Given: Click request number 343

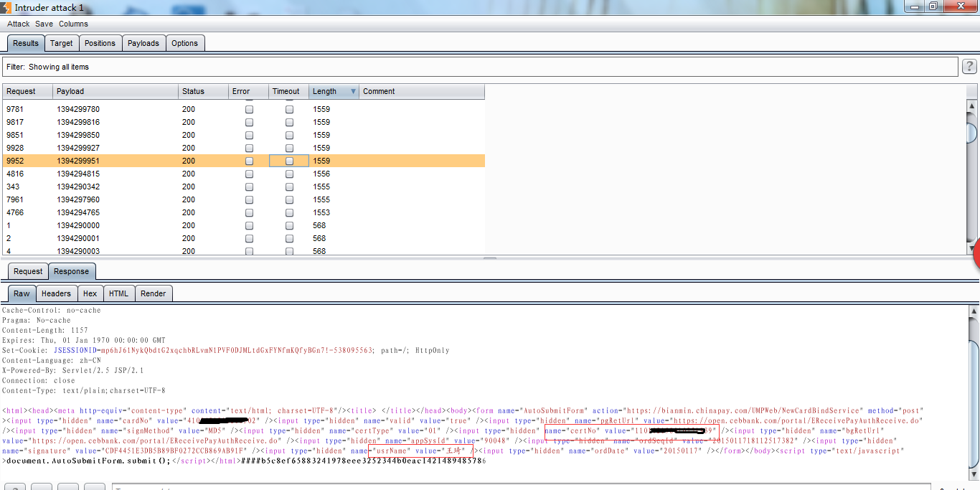Looking at the screenshot, I should pyautogui.click(x=13, y=187).
